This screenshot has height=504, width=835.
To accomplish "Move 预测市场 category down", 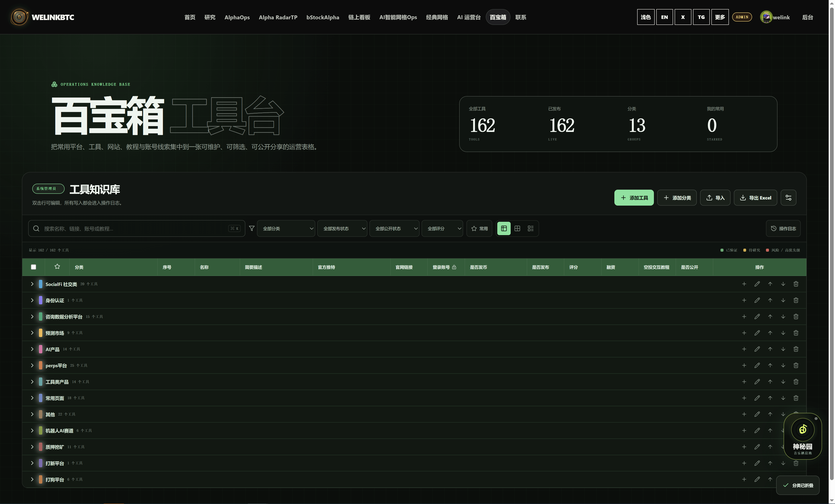I will pos(783,333).
